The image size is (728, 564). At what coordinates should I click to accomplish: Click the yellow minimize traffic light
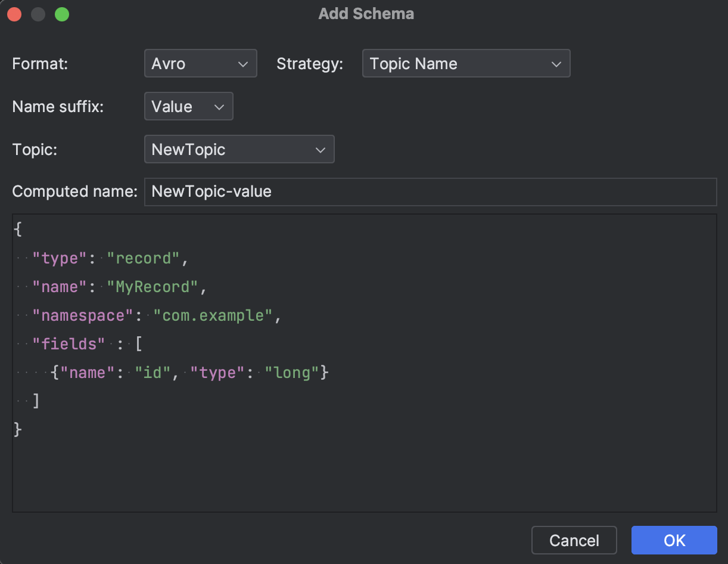click(x=38, y=14)
